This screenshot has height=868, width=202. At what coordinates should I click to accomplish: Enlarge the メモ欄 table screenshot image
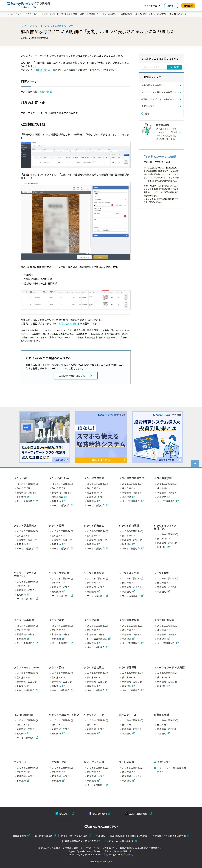coord(76,300)
